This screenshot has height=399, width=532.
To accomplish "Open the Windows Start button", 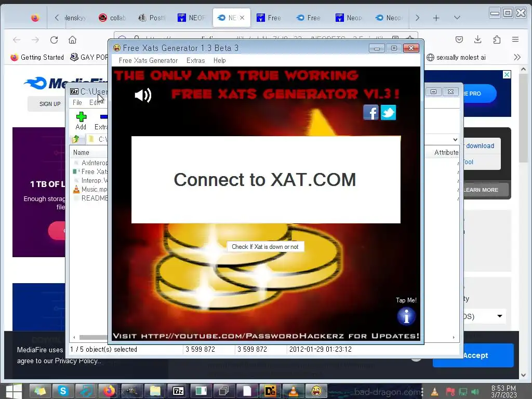I will tap(14, 391).
